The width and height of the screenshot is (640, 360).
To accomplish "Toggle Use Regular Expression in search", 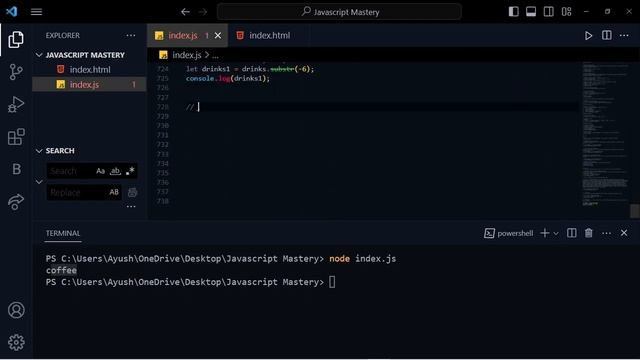I will click(x=130, y=171).
